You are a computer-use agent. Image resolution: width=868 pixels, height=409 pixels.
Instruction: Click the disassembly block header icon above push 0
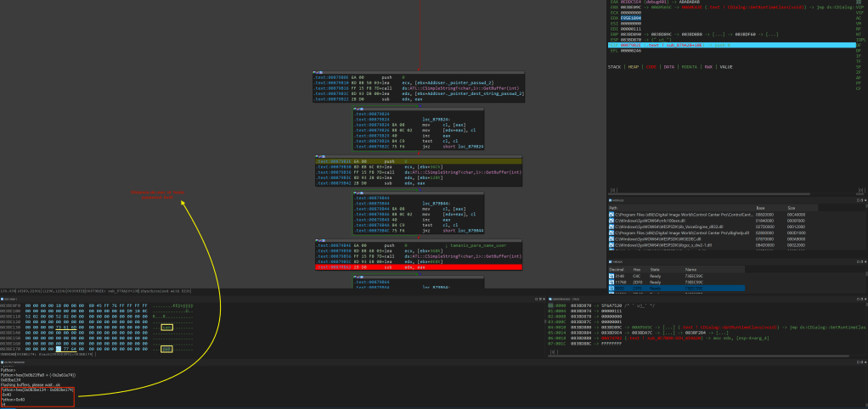coord(318,74)
